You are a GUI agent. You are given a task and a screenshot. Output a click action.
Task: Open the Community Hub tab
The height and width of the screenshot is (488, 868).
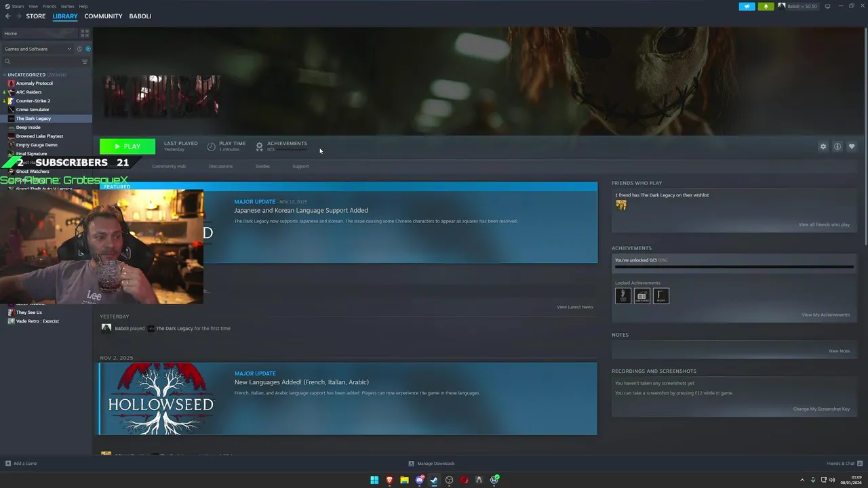(x=169, y=166)
